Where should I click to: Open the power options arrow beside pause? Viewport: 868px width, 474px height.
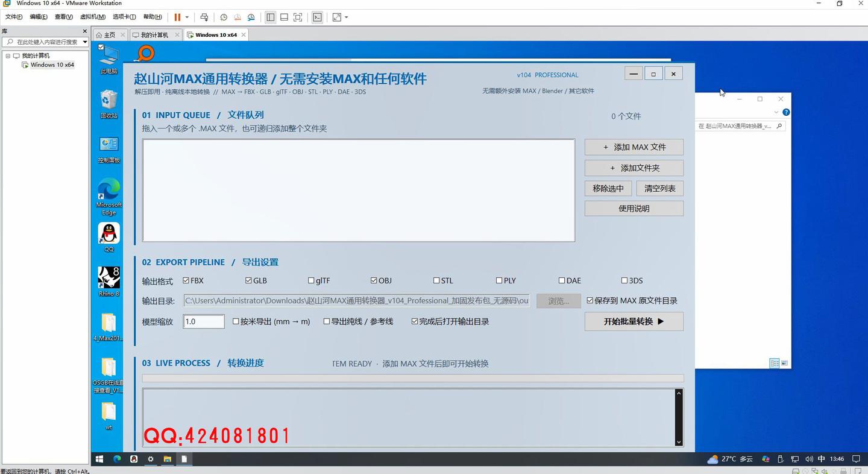tap(187, 17)
